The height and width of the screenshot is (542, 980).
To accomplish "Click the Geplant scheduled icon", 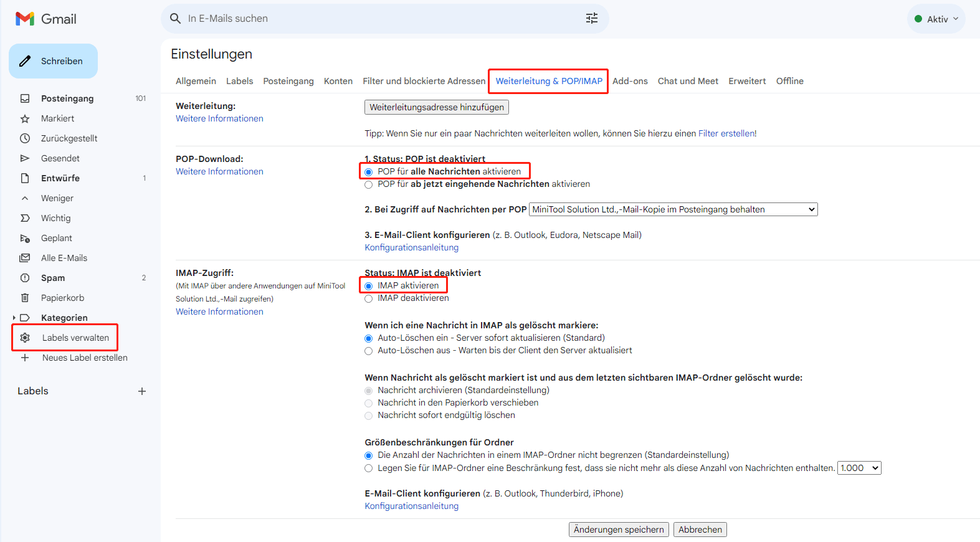I will point(25,238).
